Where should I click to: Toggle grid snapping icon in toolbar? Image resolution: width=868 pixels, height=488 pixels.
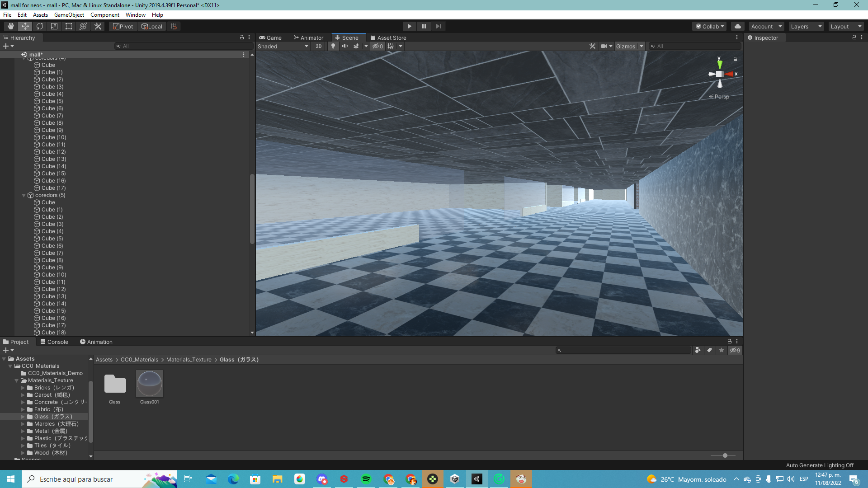pyautogui.click(x=174, y=26)
